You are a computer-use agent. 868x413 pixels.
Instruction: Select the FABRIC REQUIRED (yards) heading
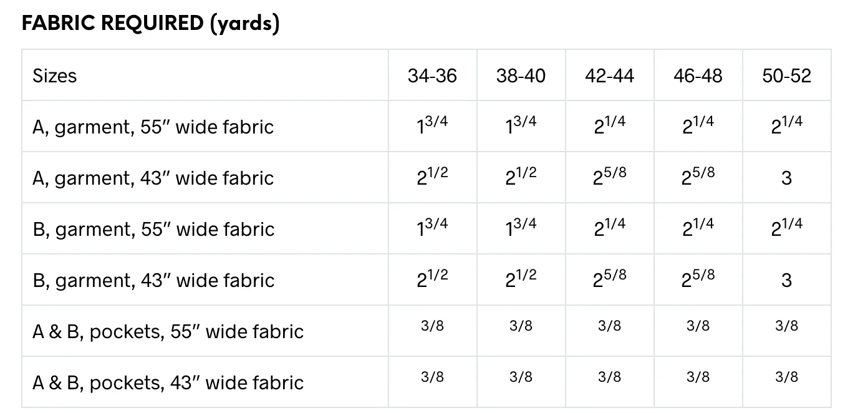click(150, 23)
